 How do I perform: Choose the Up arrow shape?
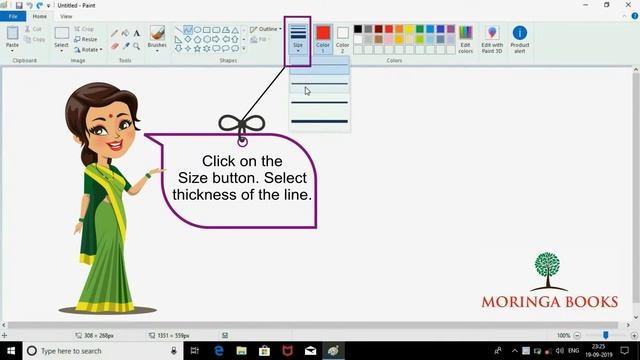235,40
